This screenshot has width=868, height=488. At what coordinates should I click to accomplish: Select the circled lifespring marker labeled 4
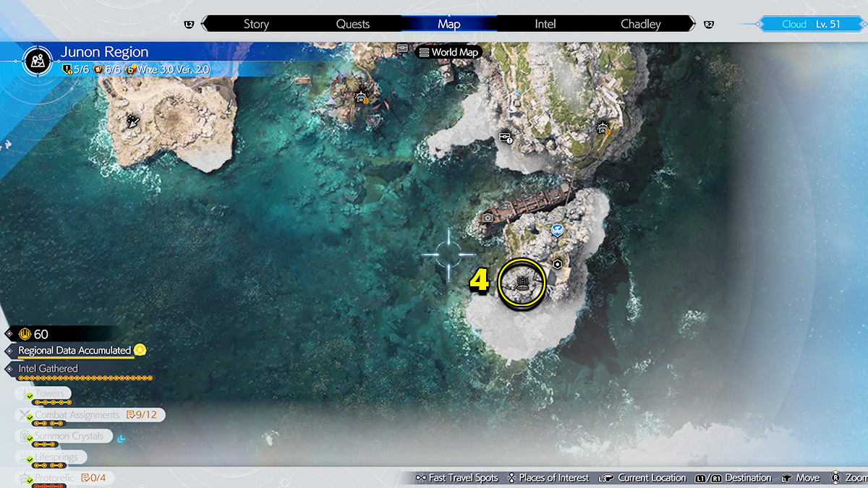click(x=522, y=282)
